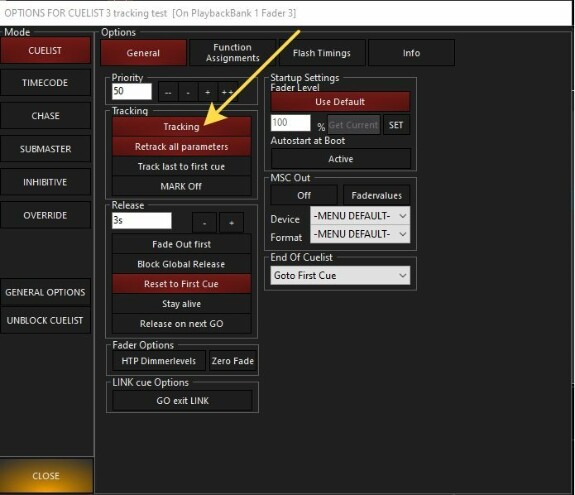Switch to the Function Assignments tab

coord(232,53)
